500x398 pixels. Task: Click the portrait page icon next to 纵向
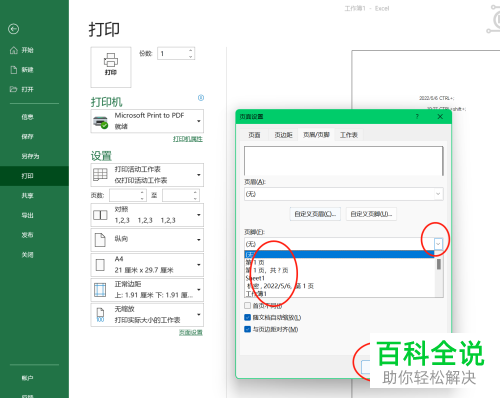coord(100,240)
